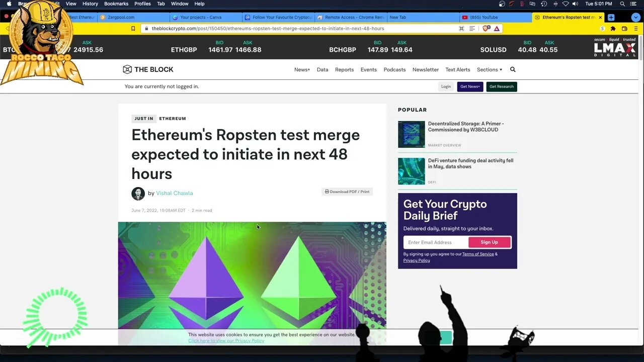
Task: Open Text Alerts page
Action: tap(458, 69)
